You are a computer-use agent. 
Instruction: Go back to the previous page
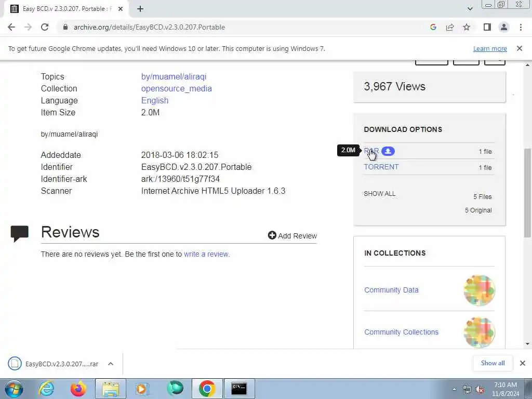pyautogui.click(x=11, y=27)
